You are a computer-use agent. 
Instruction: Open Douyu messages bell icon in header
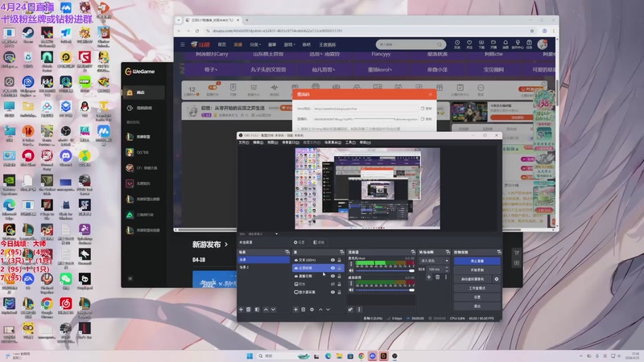pyautogui.click(x=506, y=44)
